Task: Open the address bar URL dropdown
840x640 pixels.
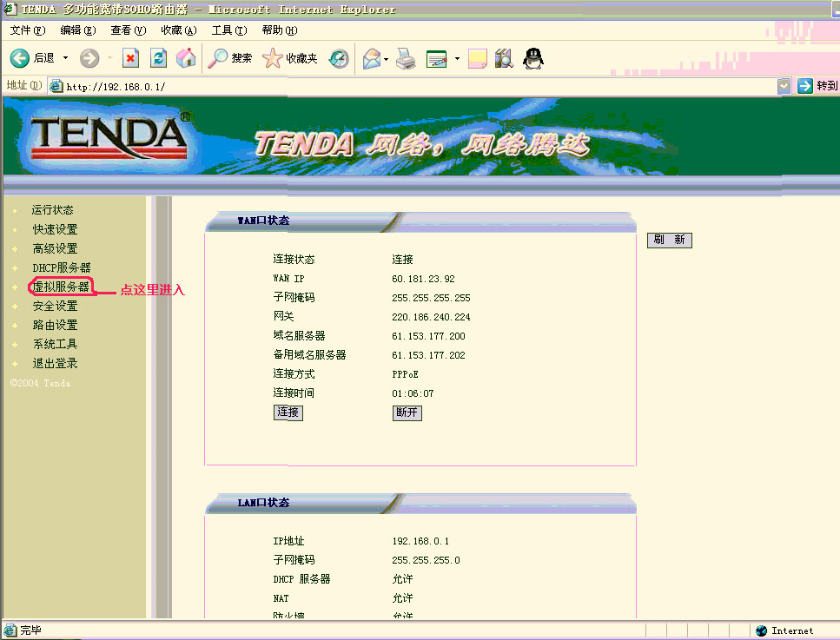Action: (x=784, y=86)
